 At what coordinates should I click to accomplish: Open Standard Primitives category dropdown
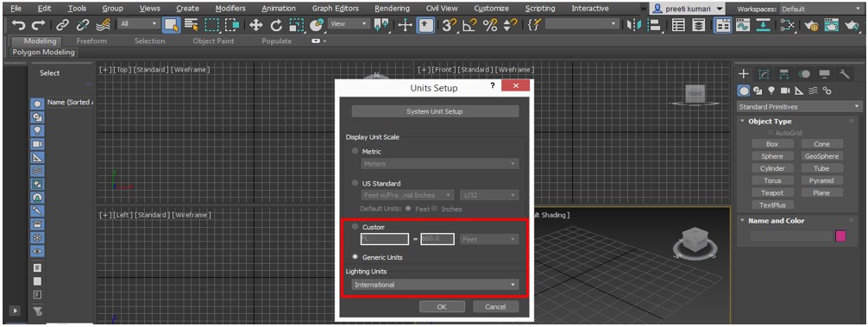point(799,107)
